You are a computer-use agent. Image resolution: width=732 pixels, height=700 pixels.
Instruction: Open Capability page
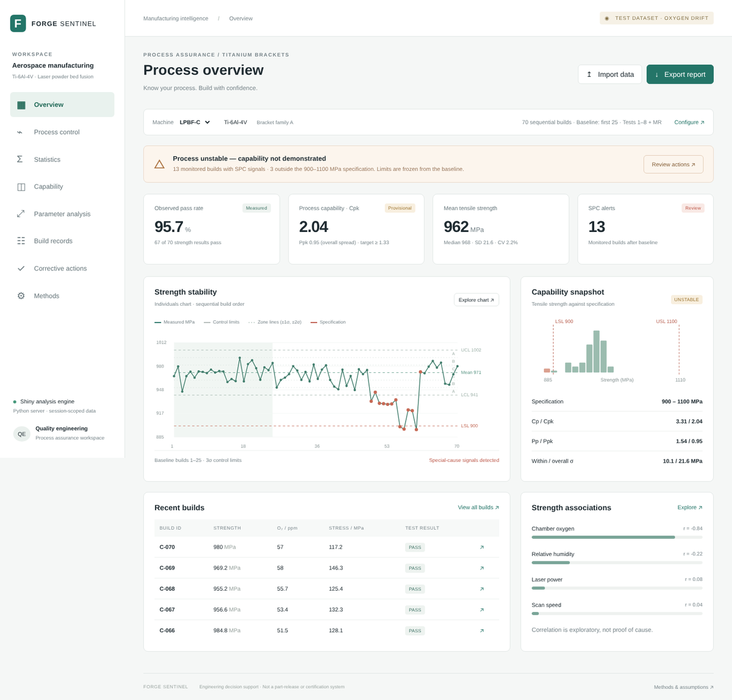point(62,187)
